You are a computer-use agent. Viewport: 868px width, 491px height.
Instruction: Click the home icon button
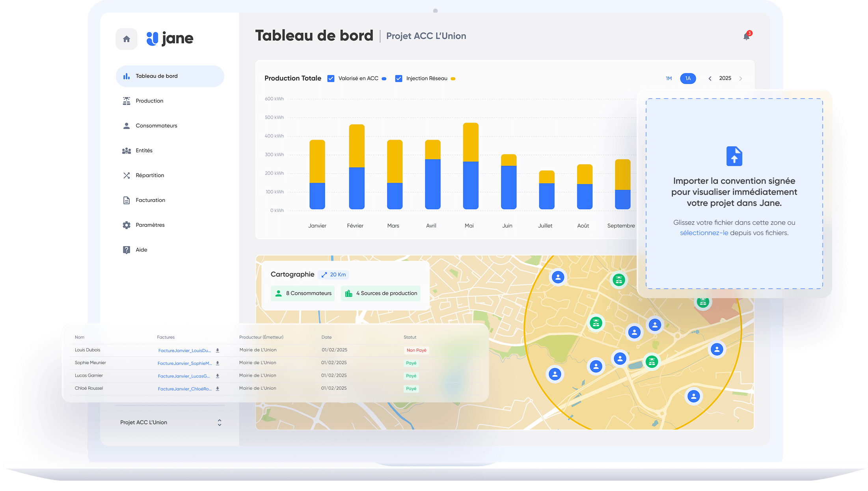click(126, 39)
